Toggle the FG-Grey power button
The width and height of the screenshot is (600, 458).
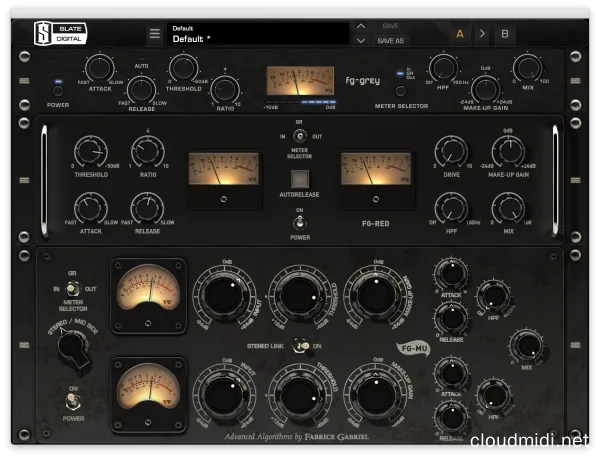click(x=58, y=91)
